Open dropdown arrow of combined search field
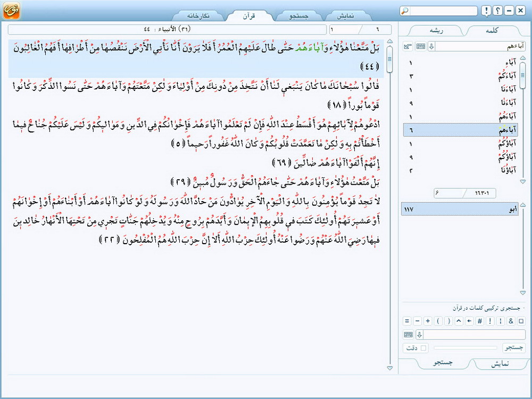532x399 pixels. pos(419,335)
